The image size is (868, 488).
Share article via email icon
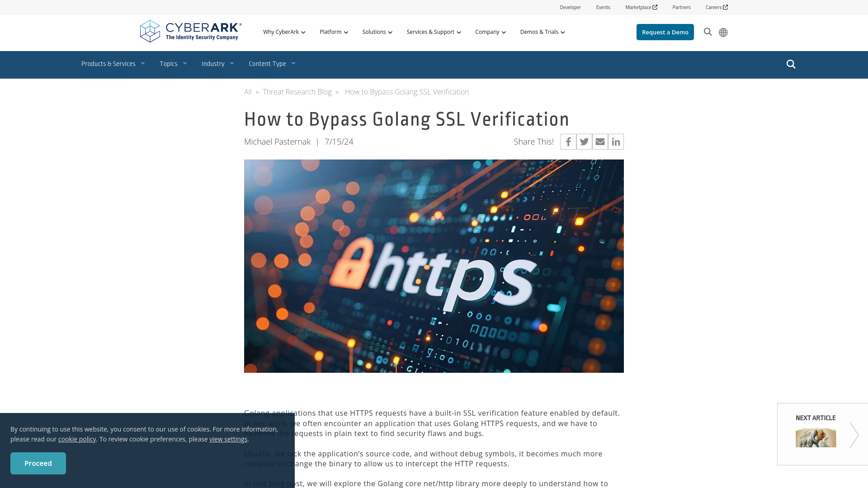tap(600, 141)
